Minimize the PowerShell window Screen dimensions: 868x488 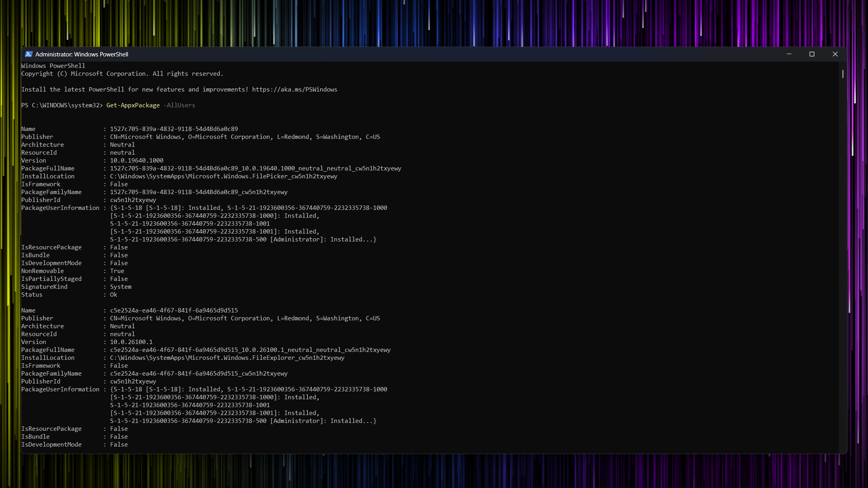click(789, 54)
